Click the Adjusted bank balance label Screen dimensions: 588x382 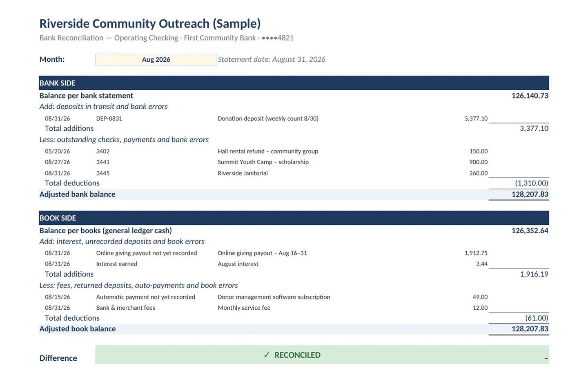(77, 194)
